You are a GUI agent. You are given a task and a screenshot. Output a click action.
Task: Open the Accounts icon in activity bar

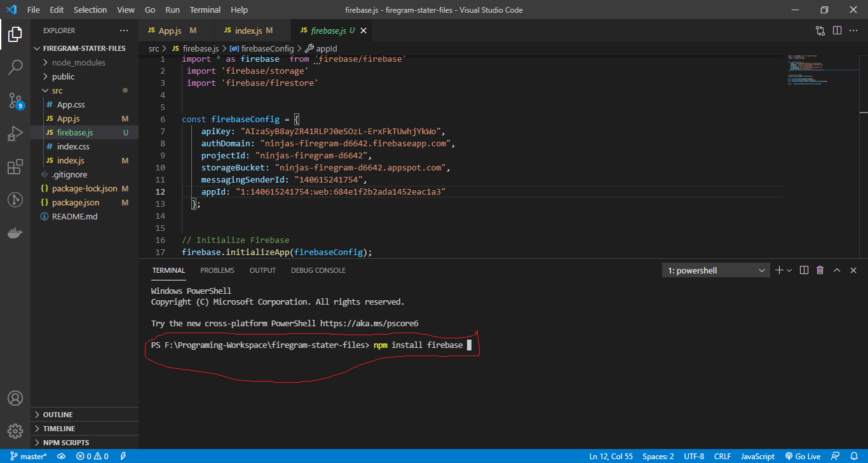tap(15, 398)
